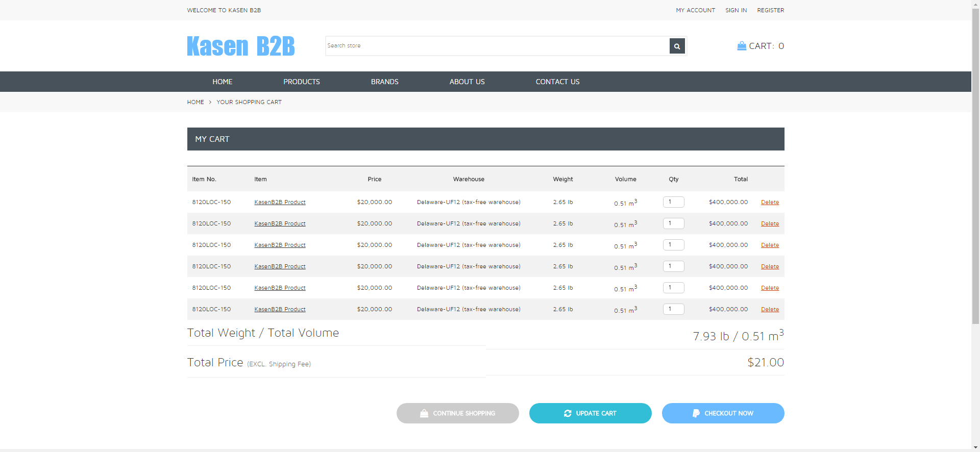The height and width of the screenshot is (452, 980).
Task: Open the Products menu
Action: coord(301,82)
